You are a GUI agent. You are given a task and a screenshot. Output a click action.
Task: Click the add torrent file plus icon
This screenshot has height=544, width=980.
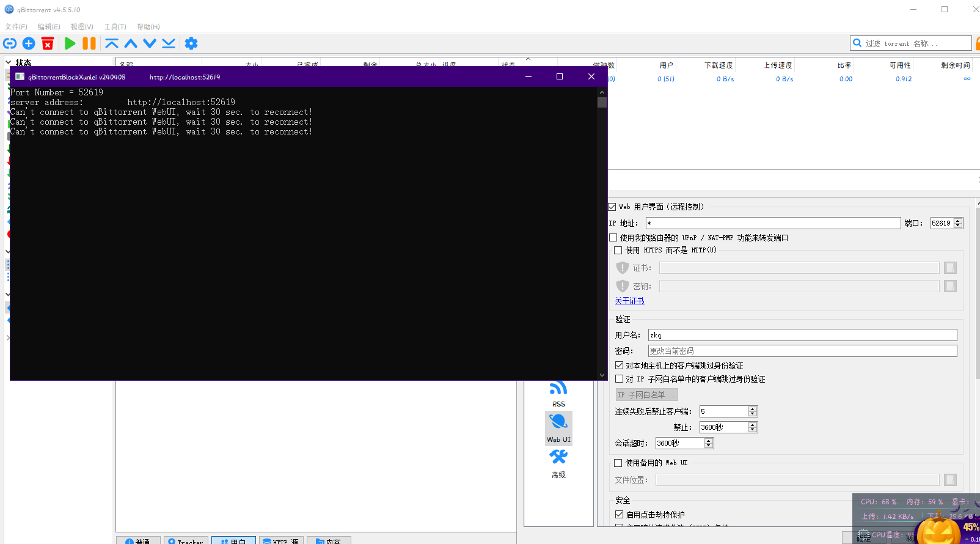pyautogui.click(x=29, y=43)
